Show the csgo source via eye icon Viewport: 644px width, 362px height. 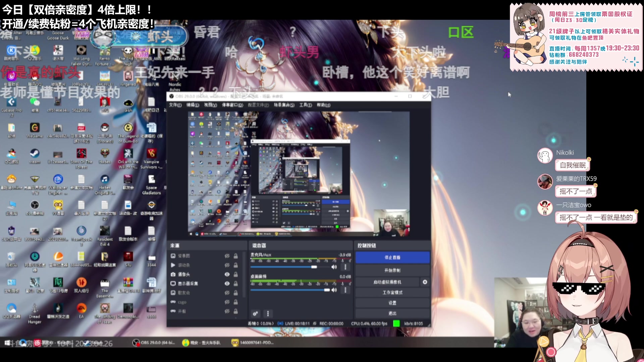(227, 302)
